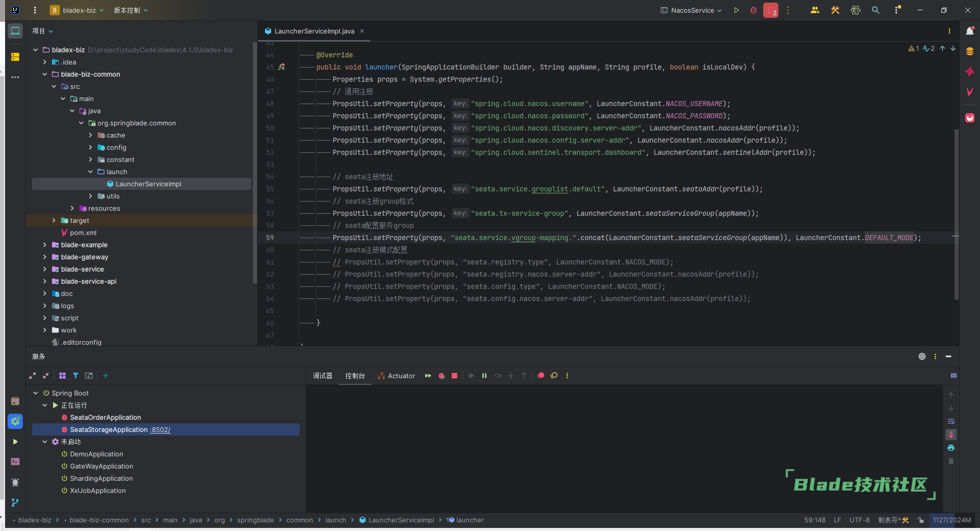This screenshot has width=980, height=531.
Task: Click the Mute Breakpoints icon
Action: coord(554,376)
